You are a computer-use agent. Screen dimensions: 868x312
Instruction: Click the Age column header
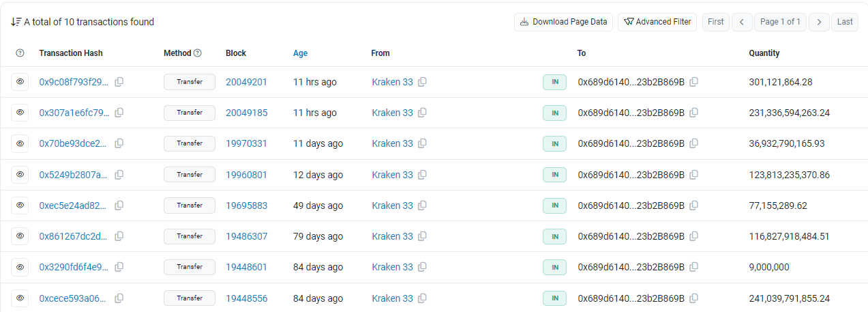point(300,53)
